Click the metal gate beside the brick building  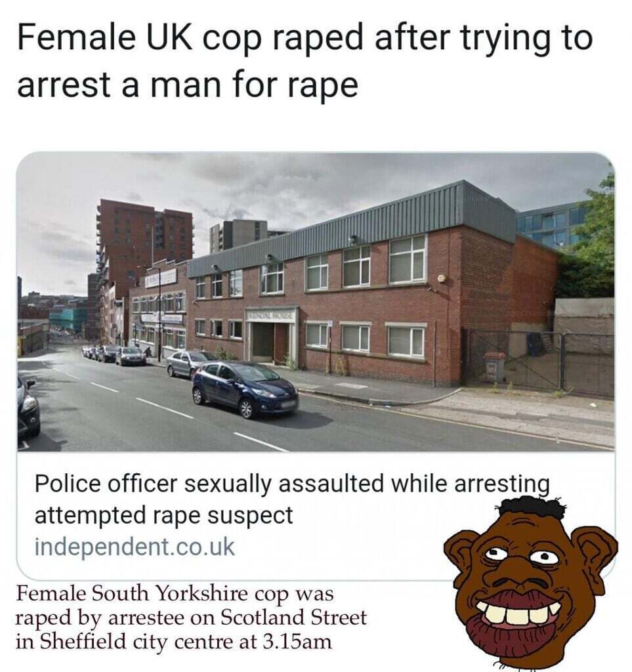coord(537,362)
